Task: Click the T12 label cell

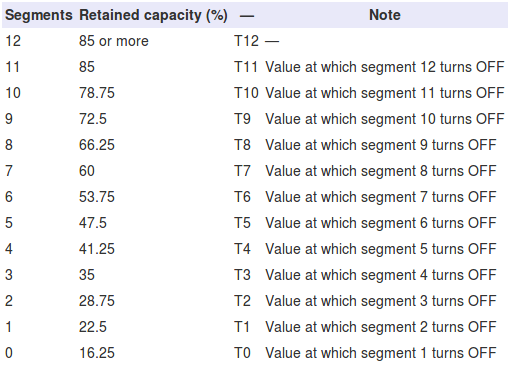Action: tap(246, 41)
